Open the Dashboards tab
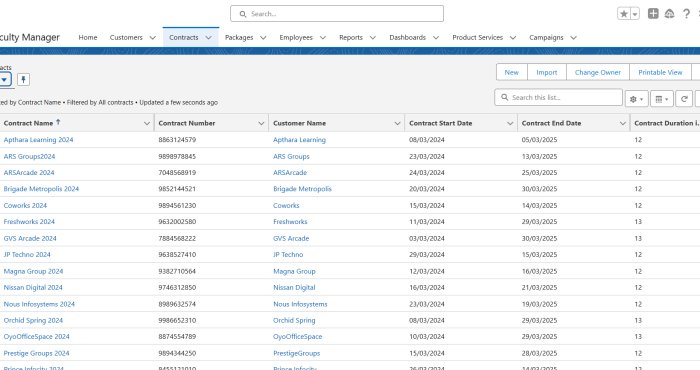The width and height of the screenshot is (700, 370). point(408,37)
